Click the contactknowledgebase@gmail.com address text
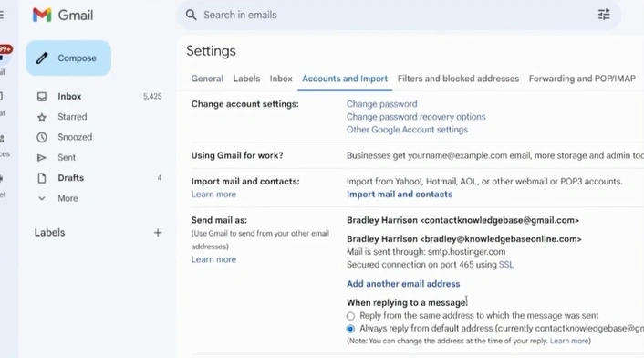The width and height of the screenshot is (644, 358). pos(500,220)
